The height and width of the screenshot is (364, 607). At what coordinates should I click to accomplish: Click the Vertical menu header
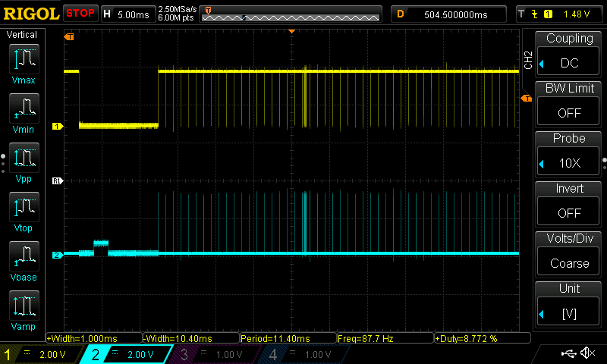[x=22, y=35]
